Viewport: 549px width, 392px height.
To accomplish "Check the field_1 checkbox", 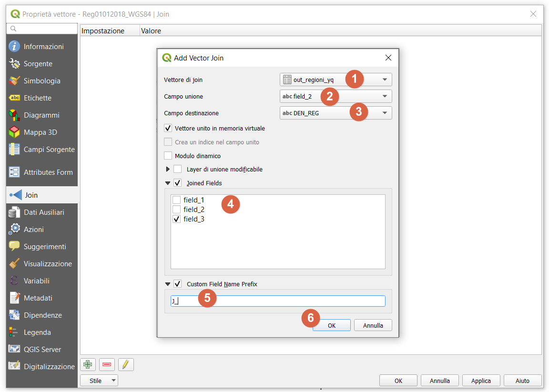I will pyautogui.click(x=177, y=200).
